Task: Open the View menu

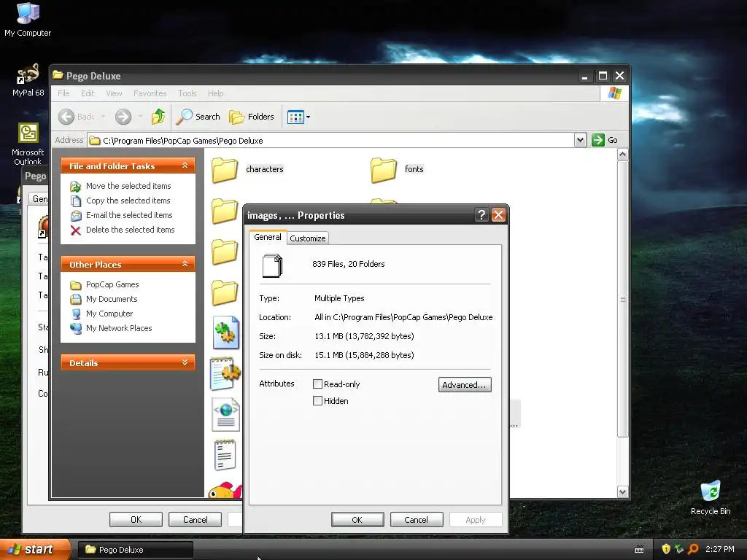Action: click(114, 93)
